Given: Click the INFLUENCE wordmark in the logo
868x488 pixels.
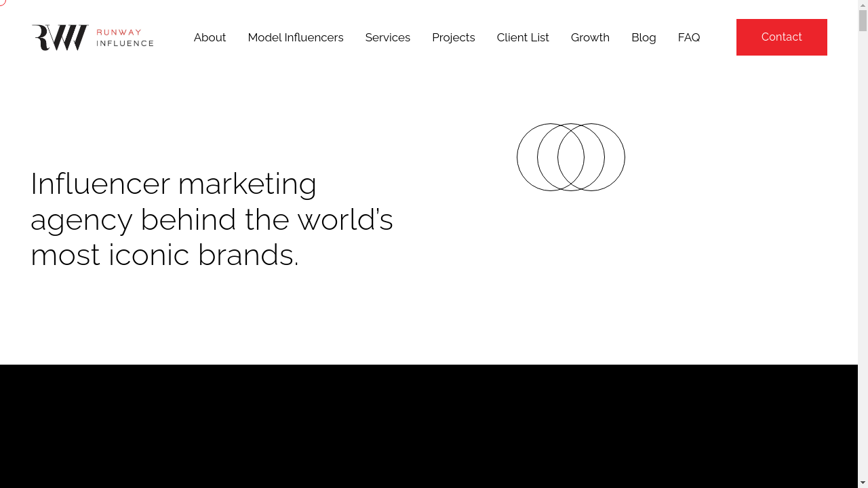Looking at the screenshot, I should point(125,43).
